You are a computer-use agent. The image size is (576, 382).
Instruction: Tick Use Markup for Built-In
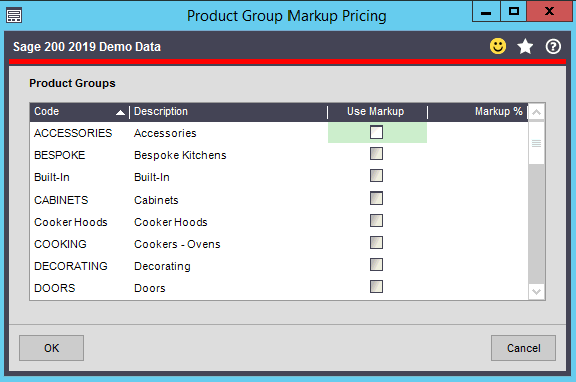pos(376,176)
